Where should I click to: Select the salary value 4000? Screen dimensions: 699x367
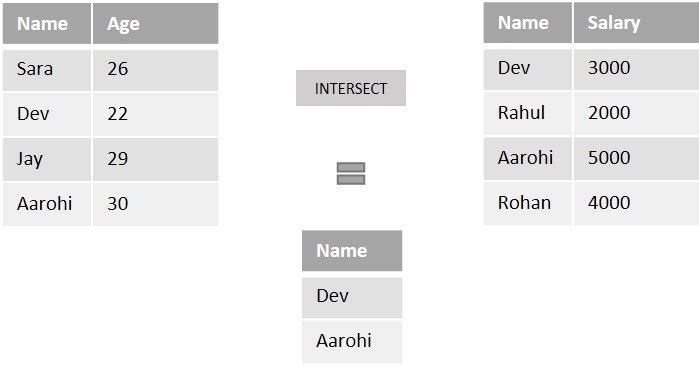636,203
